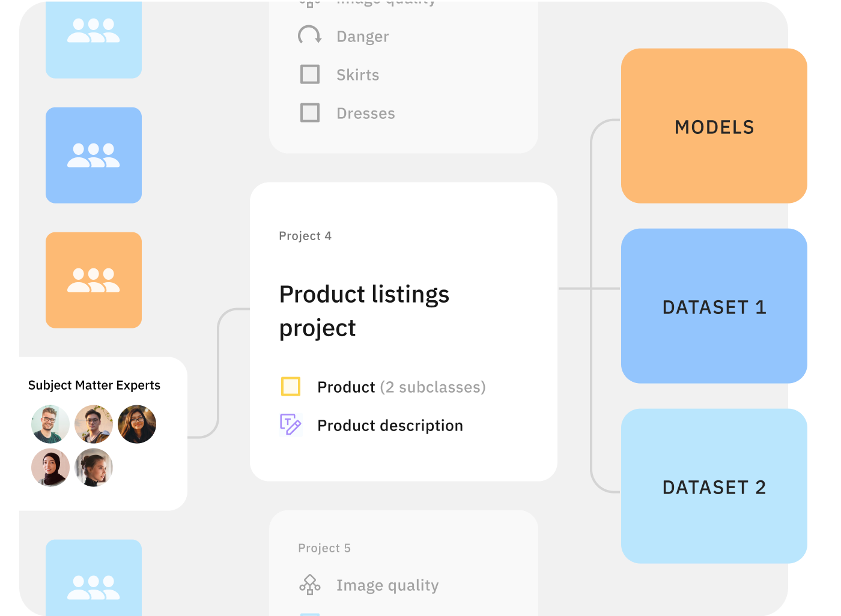Screen dimensions: 841x616
Task: Click the orange team group icon
Action: coord(93,280)
